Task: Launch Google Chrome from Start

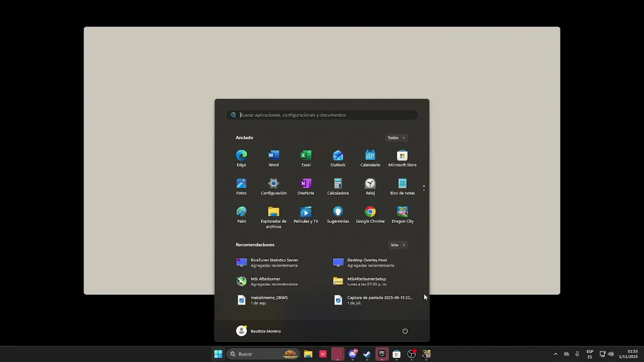Action: pyautogui.click(x=370, y=214)
